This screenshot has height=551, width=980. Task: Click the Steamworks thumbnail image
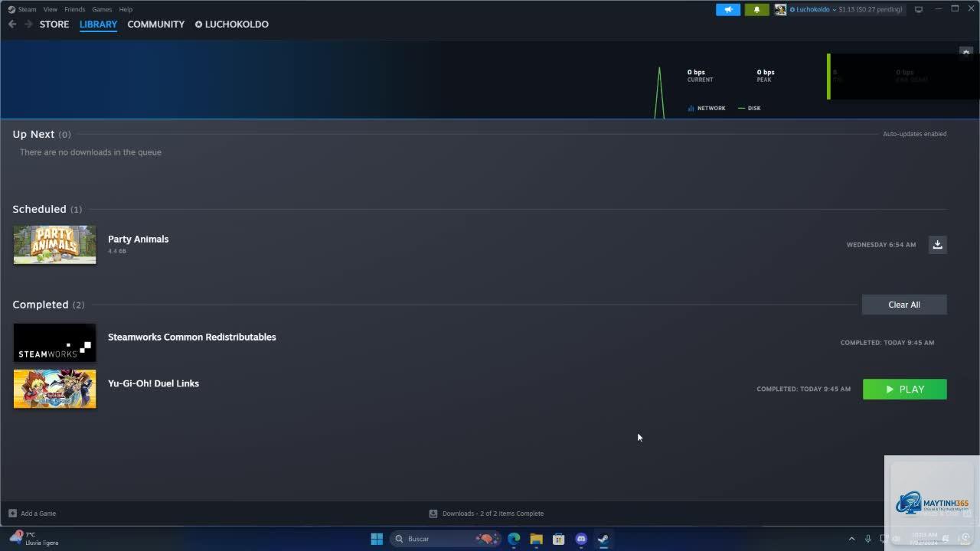pos(54,342)
